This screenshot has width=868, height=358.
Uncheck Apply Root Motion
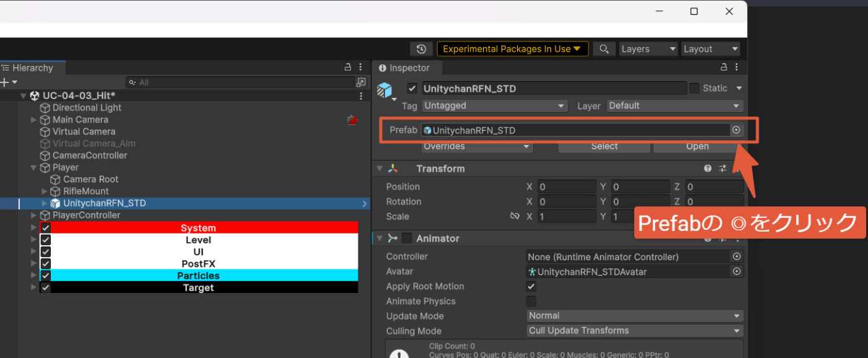531,286
